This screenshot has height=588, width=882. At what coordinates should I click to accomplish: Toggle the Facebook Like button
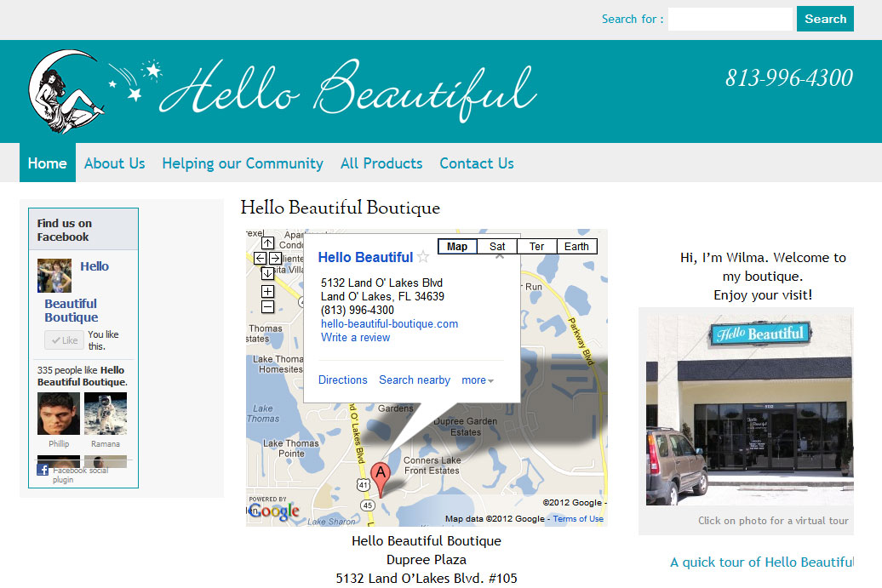[65, 340]
